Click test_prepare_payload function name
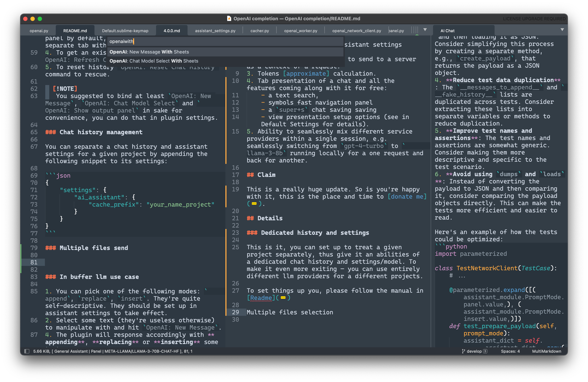Screen dimensions: 588x382 (x=499, y=326)
